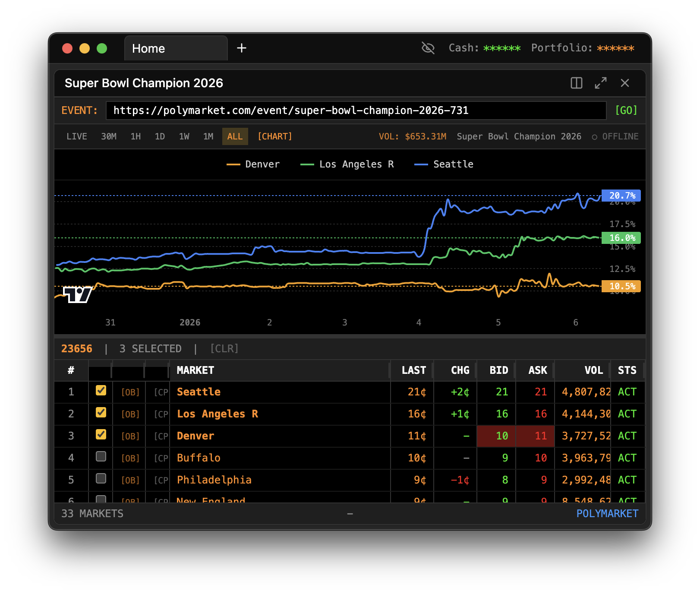Click the OFFLINE status indicator dot

[594, 136]
